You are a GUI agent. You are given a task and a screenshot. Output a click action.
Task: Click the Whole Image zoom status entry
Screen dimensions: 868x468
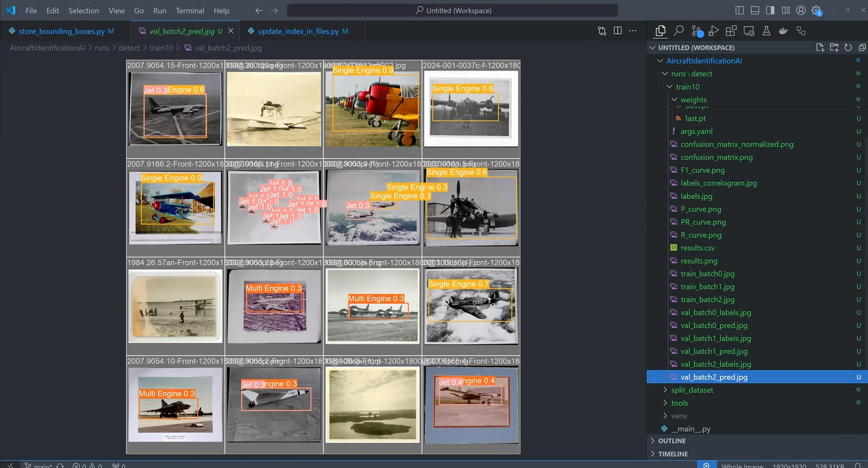742,465
